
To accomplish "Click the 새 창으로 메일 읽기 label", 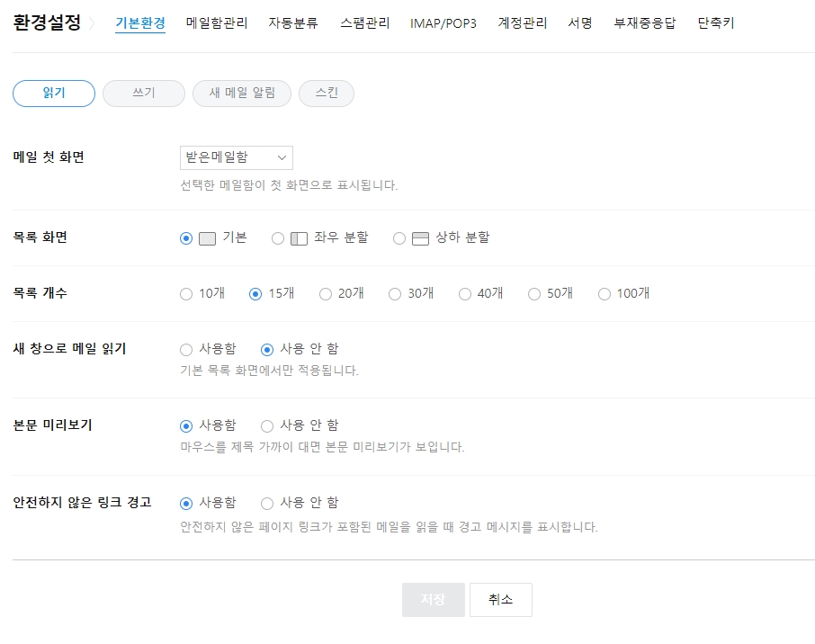I will [69, 348].
